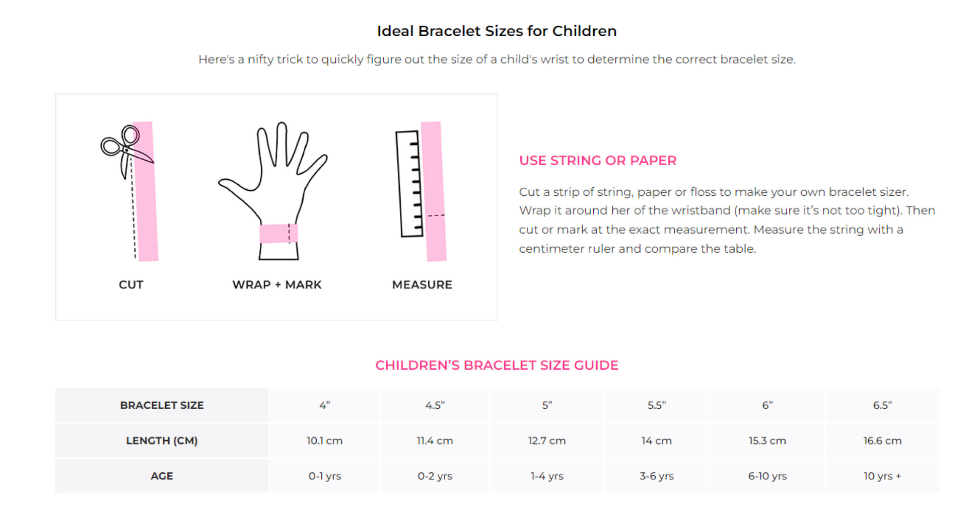Click the Children's Bracelet Size Guide heading
The width and height of the screenshot is (980, 512).
[x=497, y=365]
